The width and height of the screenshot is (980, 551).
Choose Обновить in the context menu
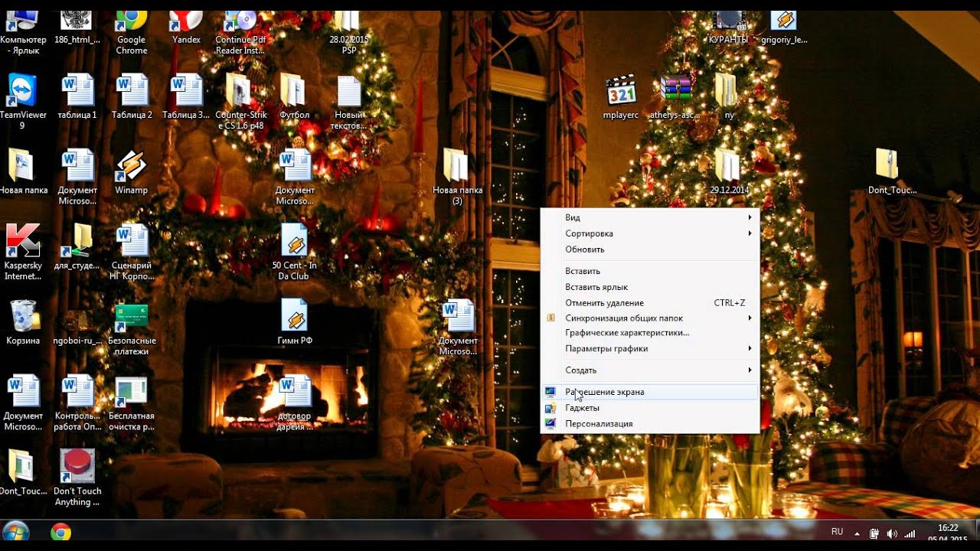650,249
